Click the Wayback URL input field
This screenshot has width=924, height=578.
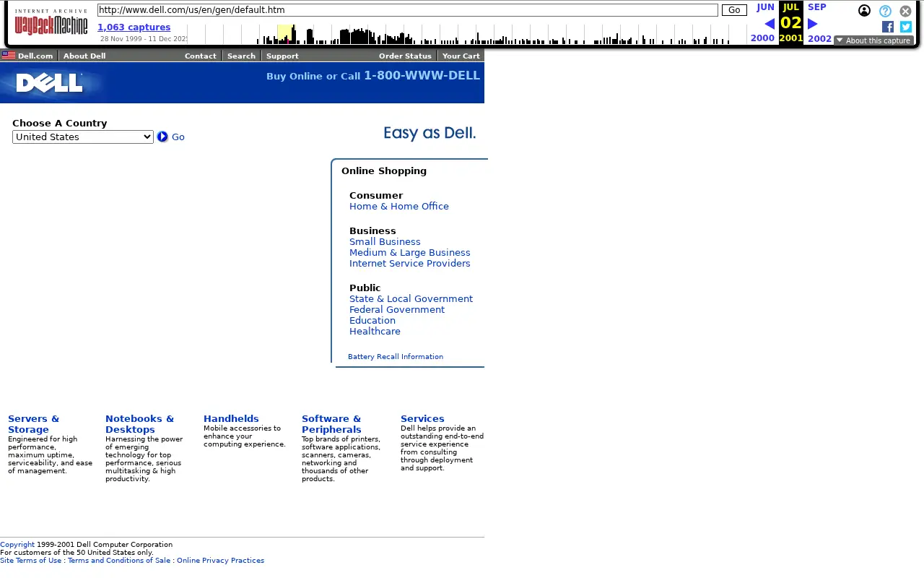click(408, 10)
